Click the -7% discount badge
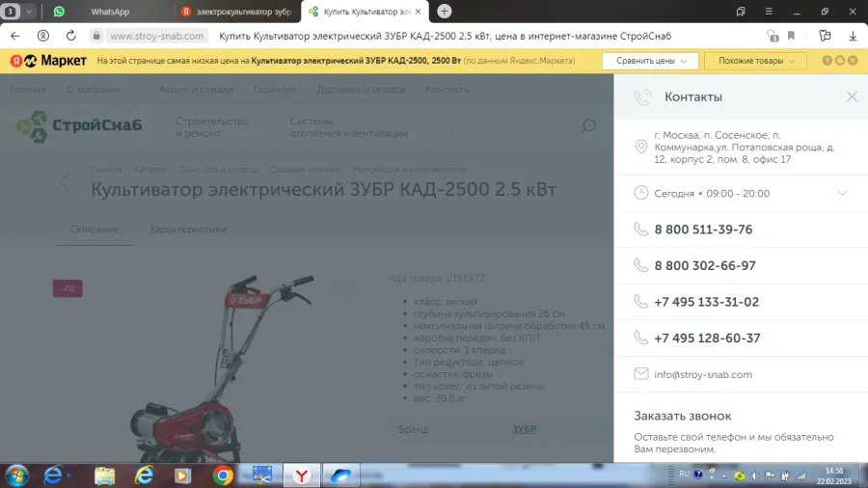This screenshot has height=488, width=868. (x=68, y=288)
